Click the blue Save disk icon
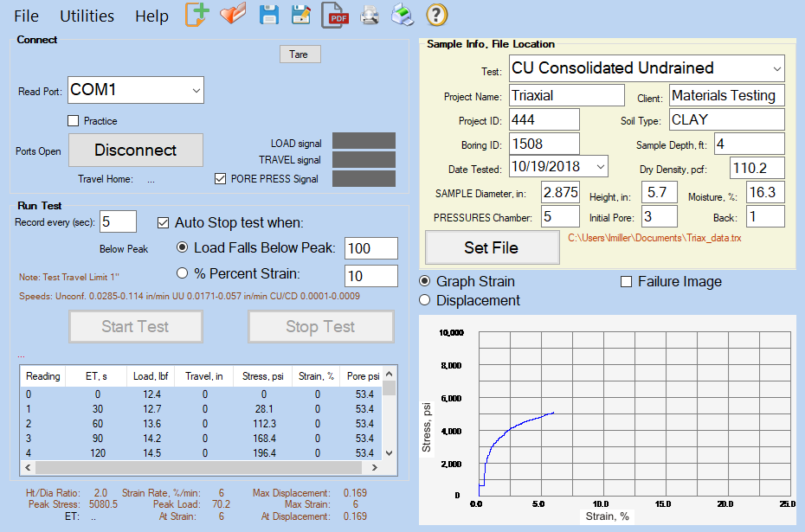This screenshot has height=532, width=805. click(x=269, y=15)
